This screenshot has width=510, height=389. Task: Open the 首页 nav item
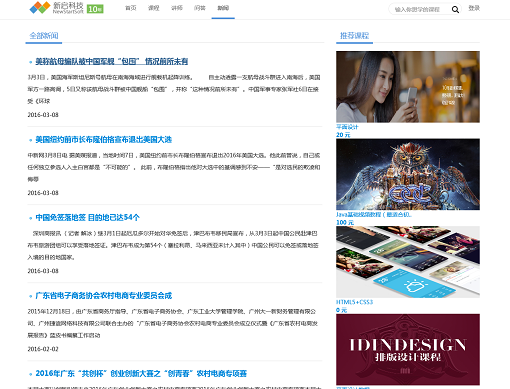click(131, 8)
